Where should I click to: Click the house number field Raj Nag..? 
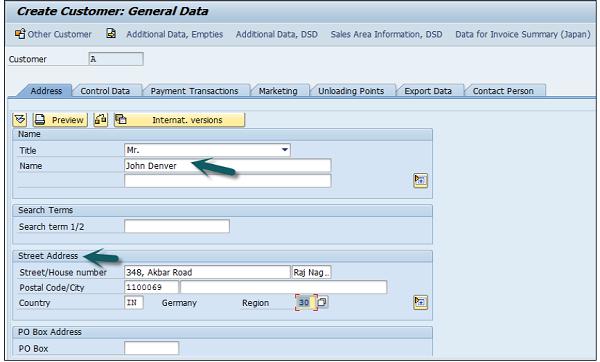pos(311,272)
